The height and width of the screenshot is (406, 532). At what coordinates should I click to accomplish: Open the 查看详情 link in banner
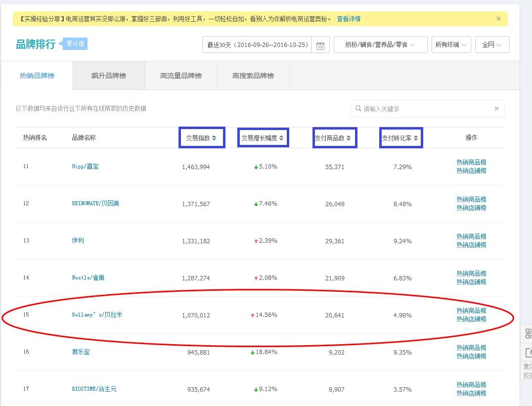point(349,19)
